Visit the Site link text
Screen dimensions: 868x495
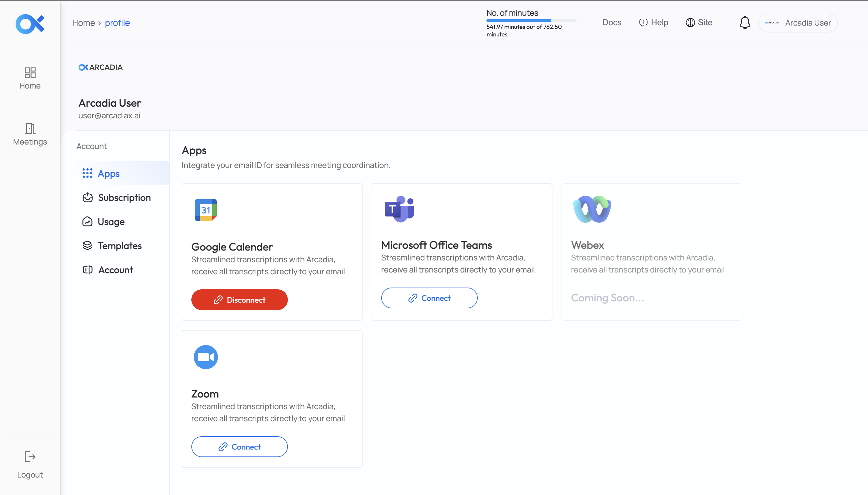coord(705,23)
